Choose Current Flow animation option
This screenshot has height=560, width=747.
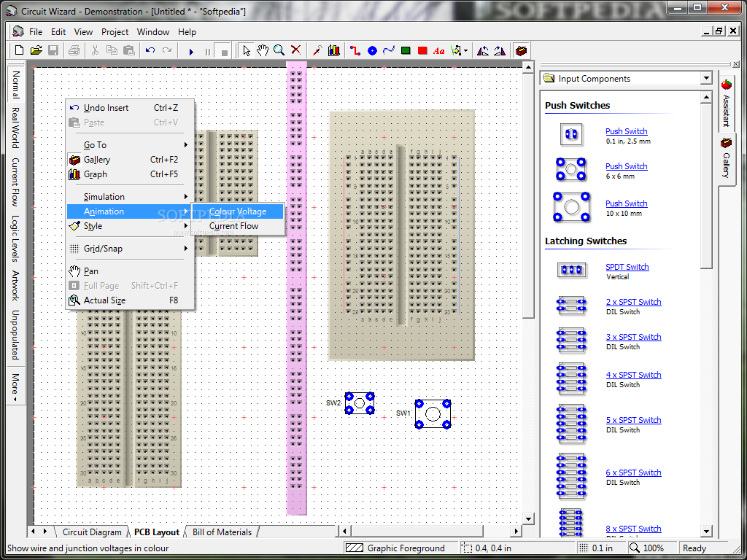click(x=238, y=226)
